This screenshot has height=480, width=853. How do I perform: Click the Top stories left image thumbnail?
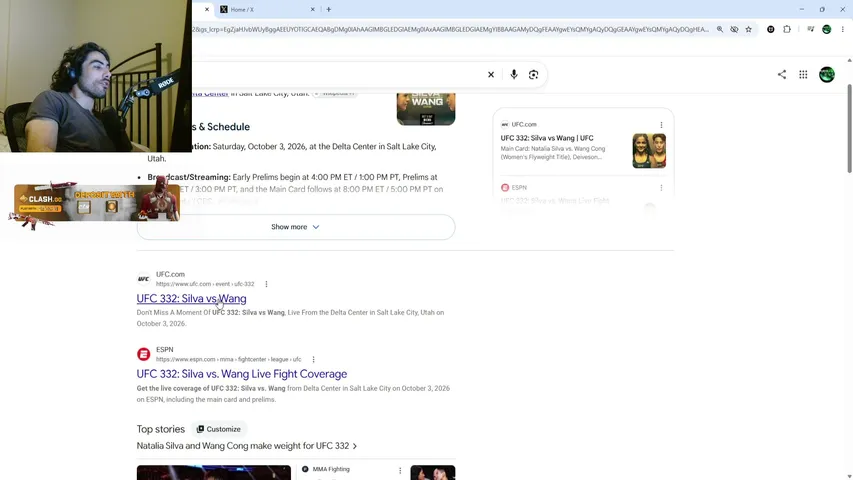pyautogui.click(x=214, y=472)
